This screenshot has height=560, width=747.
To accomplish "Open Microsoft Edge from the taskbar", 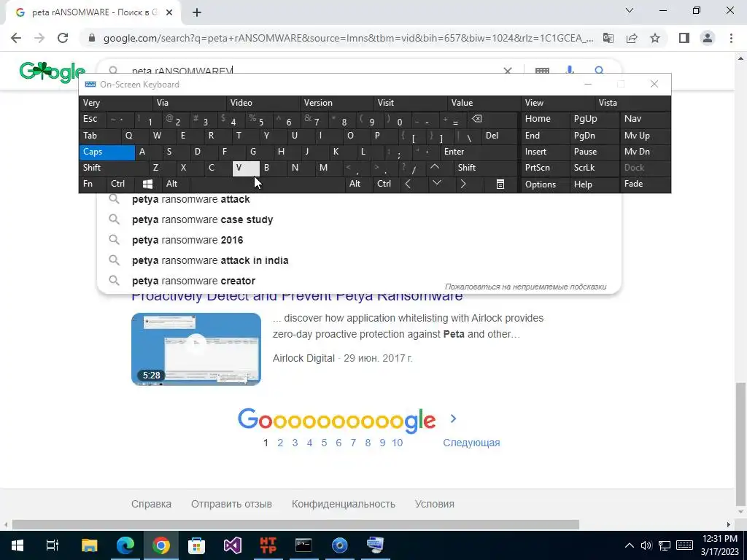I will pos(125,545).
